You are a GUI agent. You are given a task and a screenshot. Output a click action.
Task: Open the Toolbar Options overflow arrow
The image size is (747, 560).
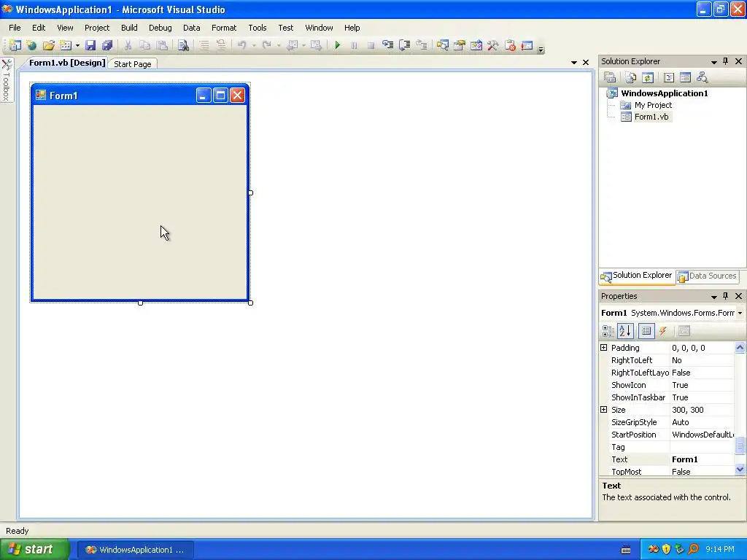click(x=541, y=49)
